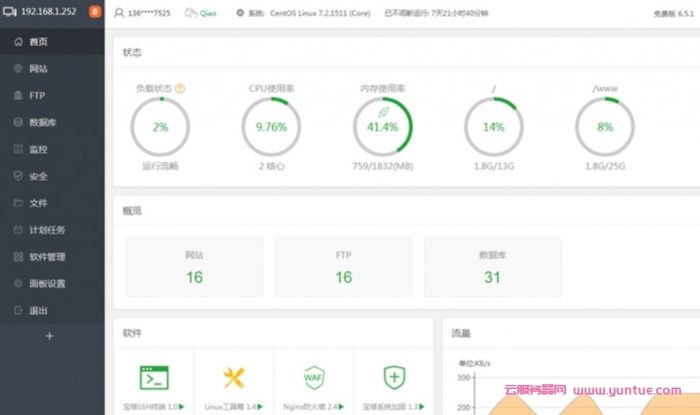The height and width of the screenshot is (415, 700).
Task: Click the FTP sidebar icon
Action: coord(18,96)
